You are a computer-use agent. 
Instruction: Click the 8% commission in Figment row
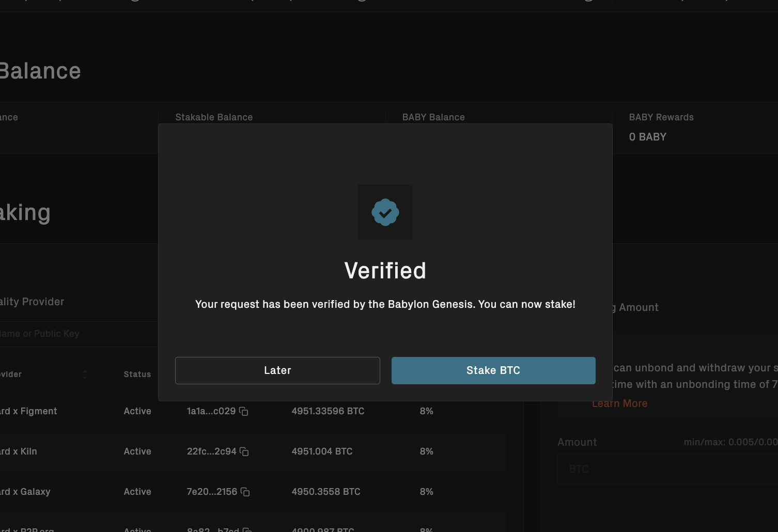point(427,411)
